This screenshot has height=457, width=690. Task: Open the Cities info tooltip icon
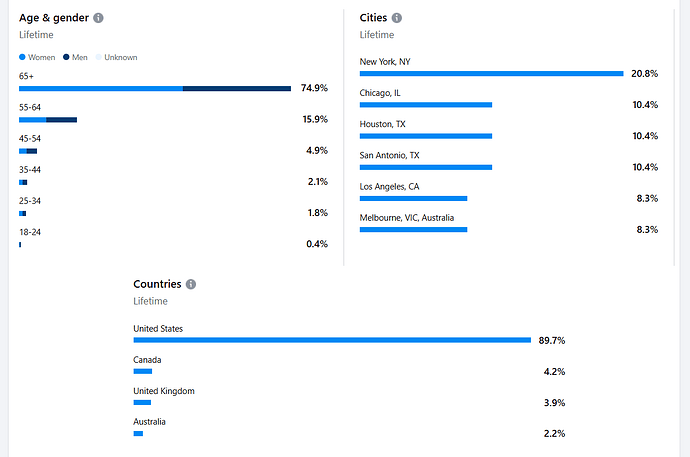click(x=397, y=18)
